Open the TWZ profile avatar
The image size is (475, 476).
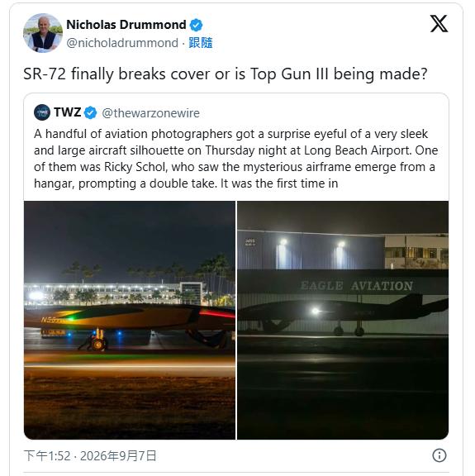click(42, 112)
